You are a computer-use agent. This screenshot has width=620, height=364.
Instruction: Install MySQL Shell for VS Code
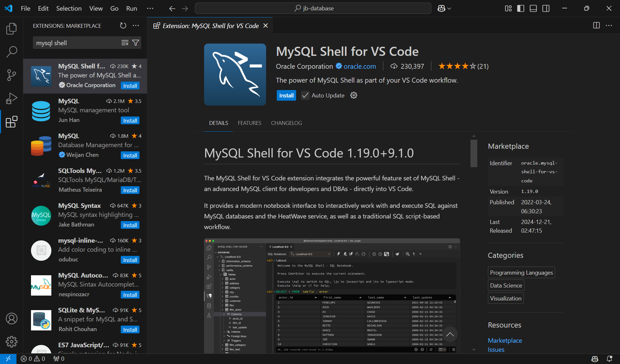286,95
